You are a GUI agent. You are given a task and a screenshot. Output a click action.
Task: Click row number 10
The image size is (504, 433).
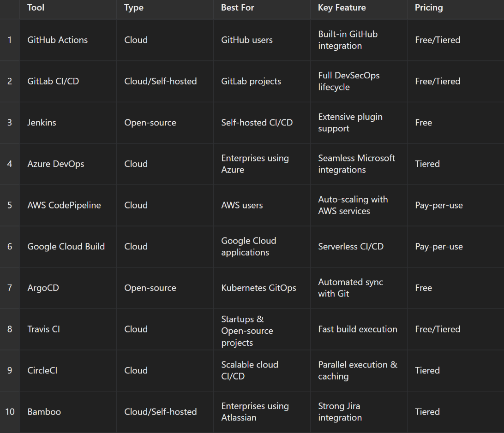(x=10, y=412)
